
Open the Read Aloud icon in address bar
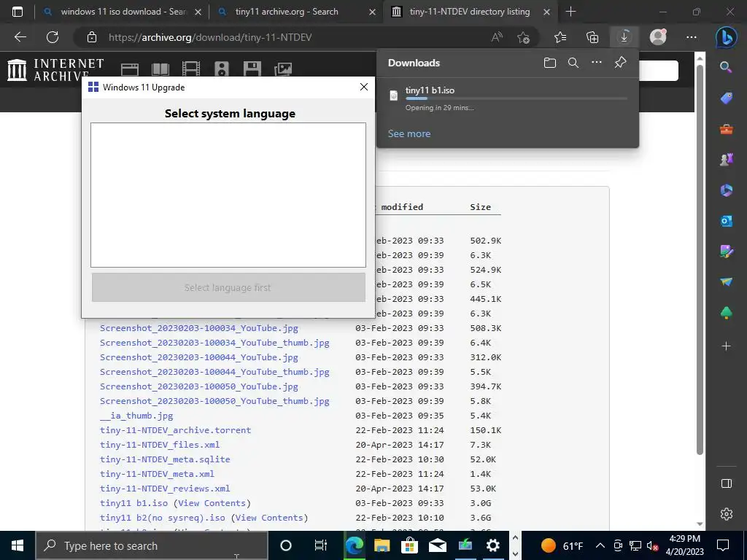click(496, 37)
